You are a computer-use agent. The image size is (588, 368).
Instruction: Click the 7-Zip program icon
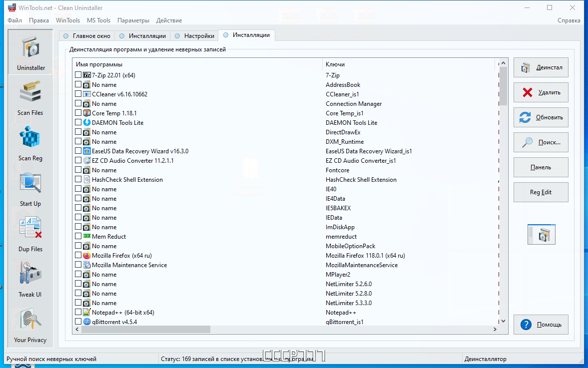[x=86, y=75]
